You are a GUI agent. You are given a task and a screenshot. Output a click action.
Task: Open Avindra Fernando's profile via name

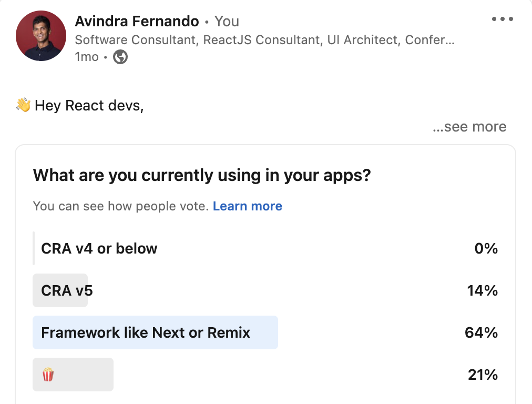[137, 22]
